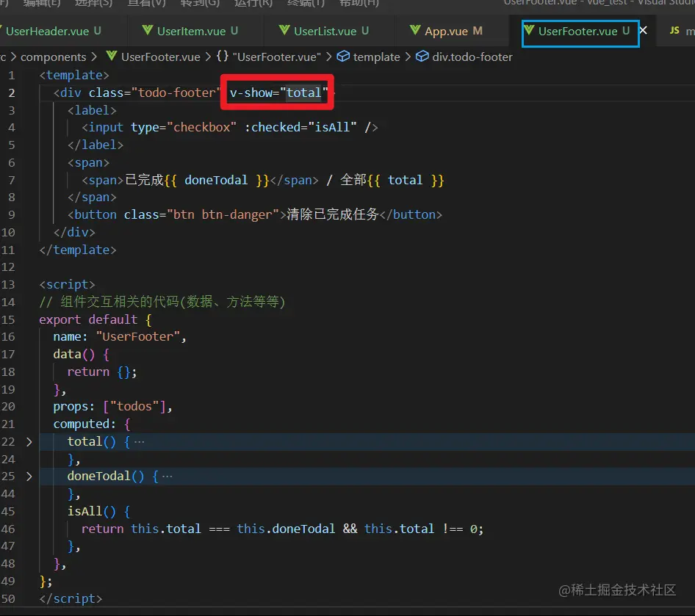The image size is (695, 616).
Task: Open the components breadcrumb segment
Action: [53, 57]
